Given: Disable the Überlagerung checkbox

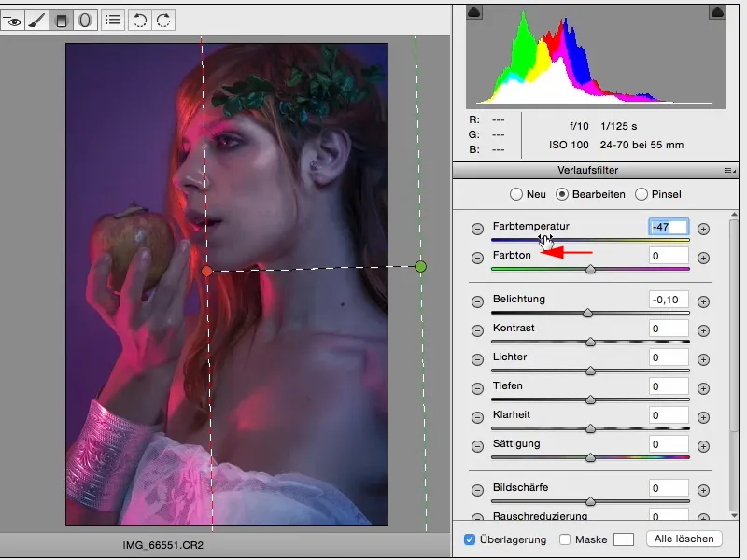Looking at the screenshot, I should coord(471,539).
